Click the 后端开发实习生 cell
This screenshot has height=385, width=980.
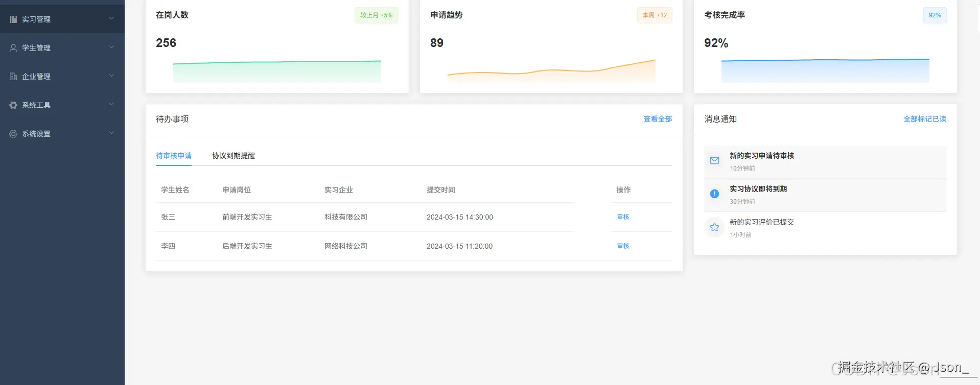247,246
